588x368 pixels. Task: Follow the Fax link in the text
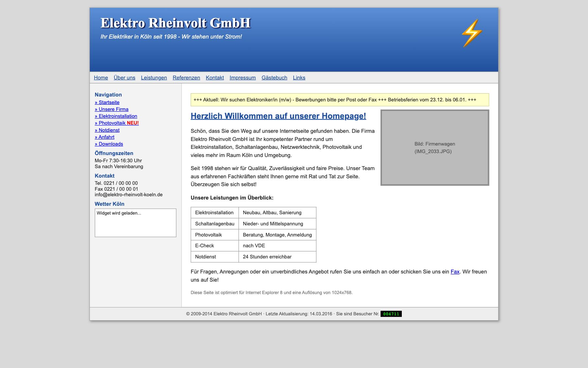click(455, 272)
